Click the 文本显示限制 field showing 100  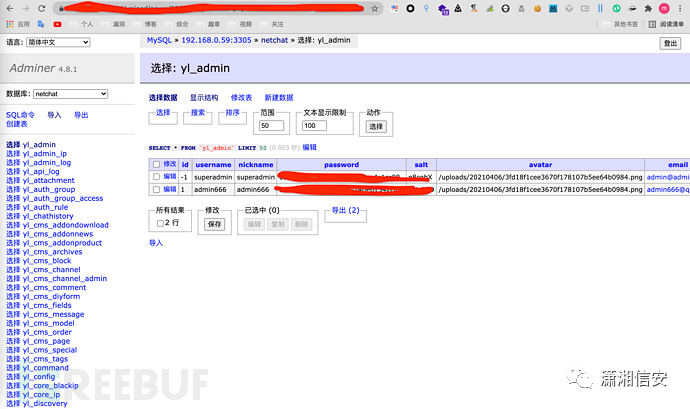(314, 125)
